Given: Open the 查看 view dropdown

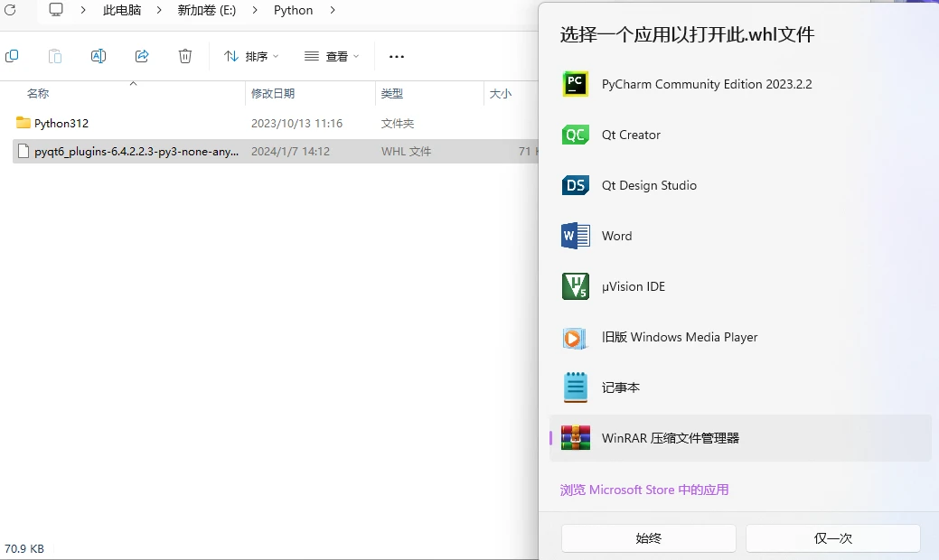Looking at the screenshot, I should tap(332, 56).
